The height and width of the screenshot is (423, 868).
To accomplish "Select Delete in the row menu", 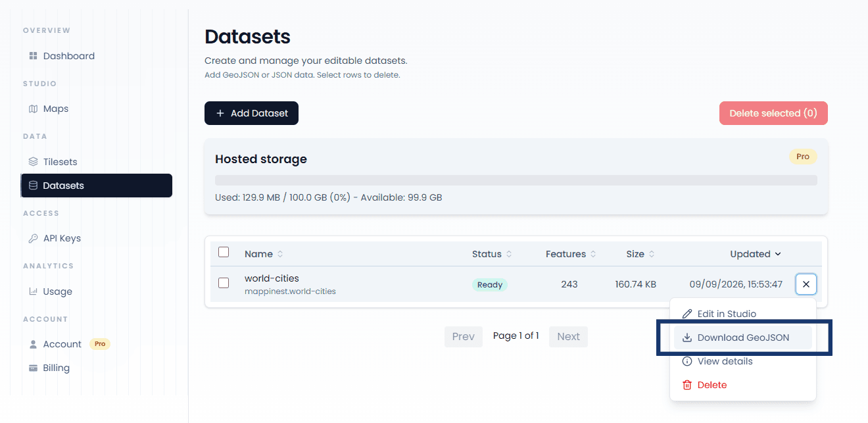I will click(x=743, y=385).
